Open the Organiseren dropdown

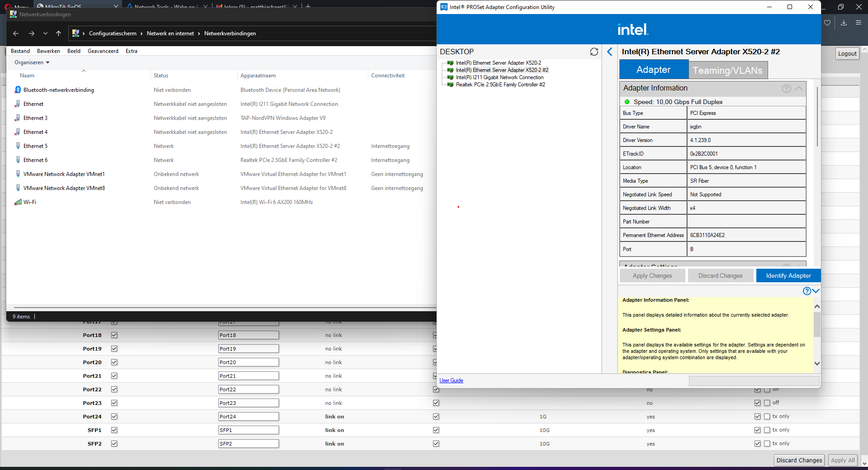32,62
